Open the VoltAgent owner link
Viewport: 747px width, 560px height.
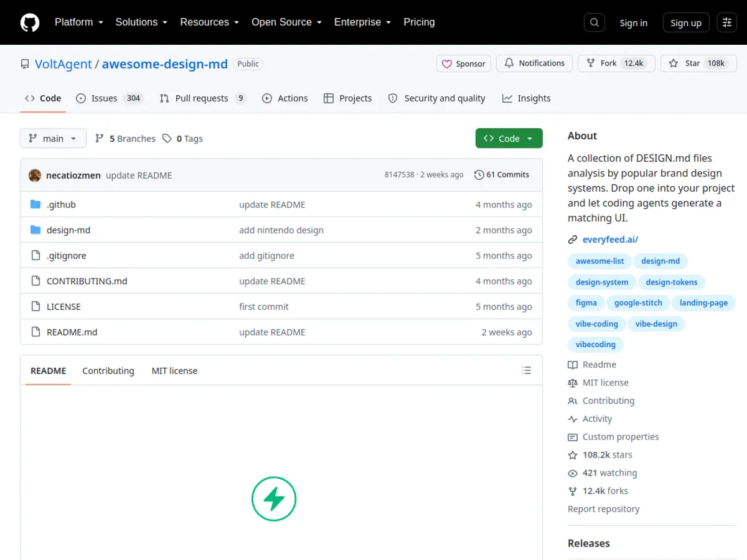[x=63, y=64]
